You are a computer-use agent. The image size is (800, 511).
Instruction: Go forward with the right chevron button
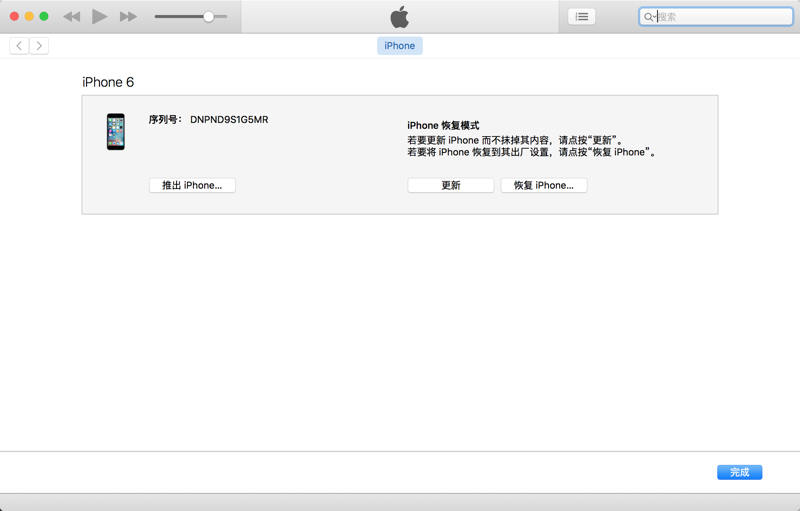(39, 46)
